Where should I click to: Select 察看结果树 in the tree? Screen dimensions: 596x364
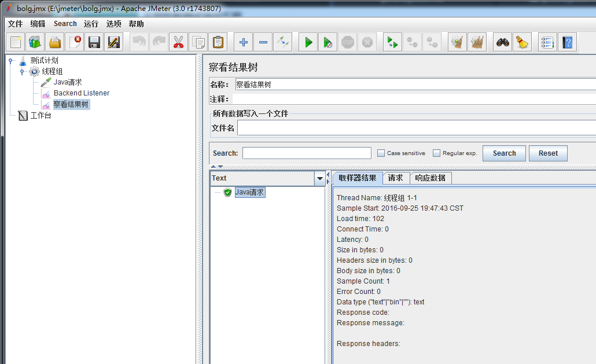[71, 104]
